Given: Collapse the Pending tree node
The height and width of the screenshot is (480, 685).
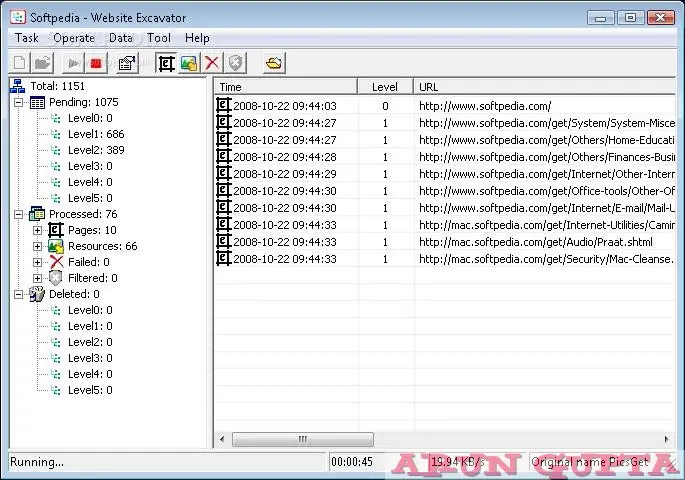Looking at the screenshot, I should tap(18, 103).
